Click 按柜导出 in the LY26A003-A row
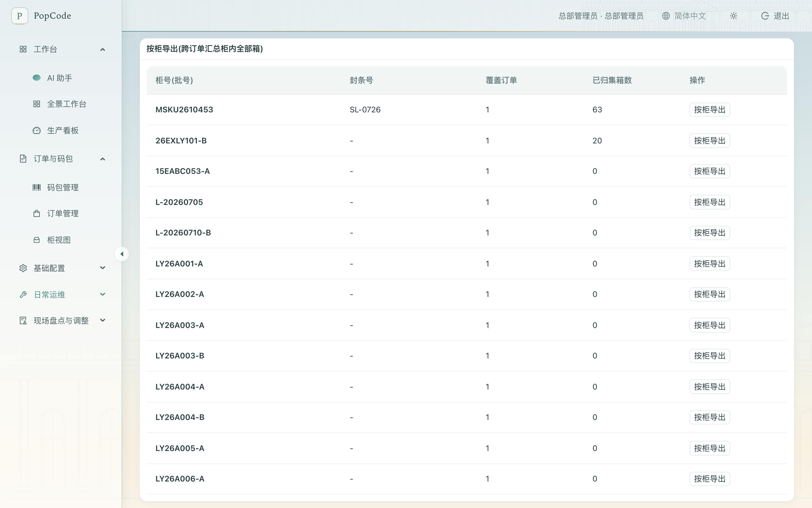 (x=710, y=325)
